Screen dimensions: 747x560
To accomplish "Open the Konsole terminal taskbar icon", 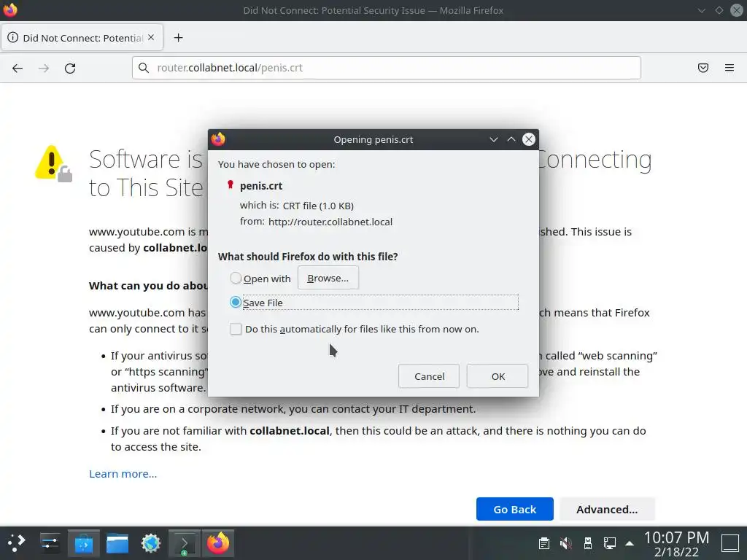I will pyautogui.click(x=185, y=542).
